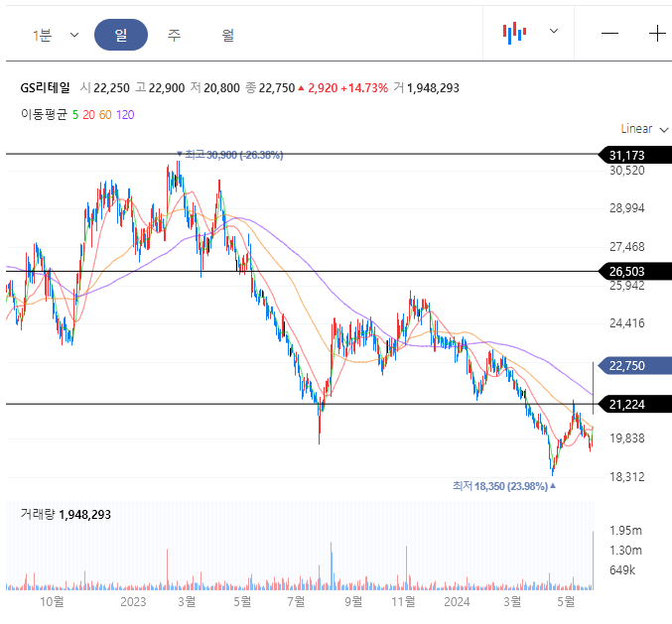Click the 26,503 price line tag

(635, 271)
